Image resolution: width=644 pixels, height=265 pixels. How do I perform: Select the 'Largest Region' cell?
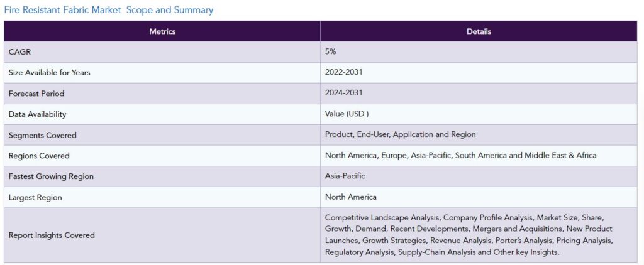(162, 197)
